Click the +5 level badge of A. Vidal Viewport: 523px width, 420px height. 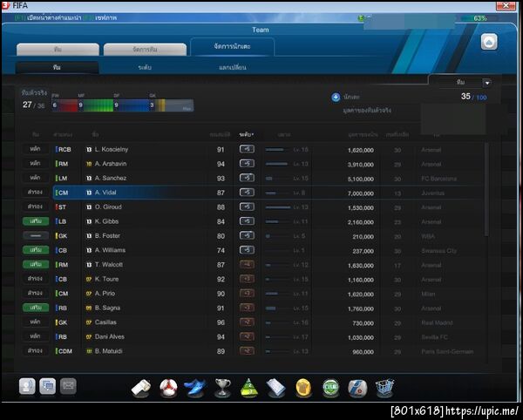click(x=247, y=193)
